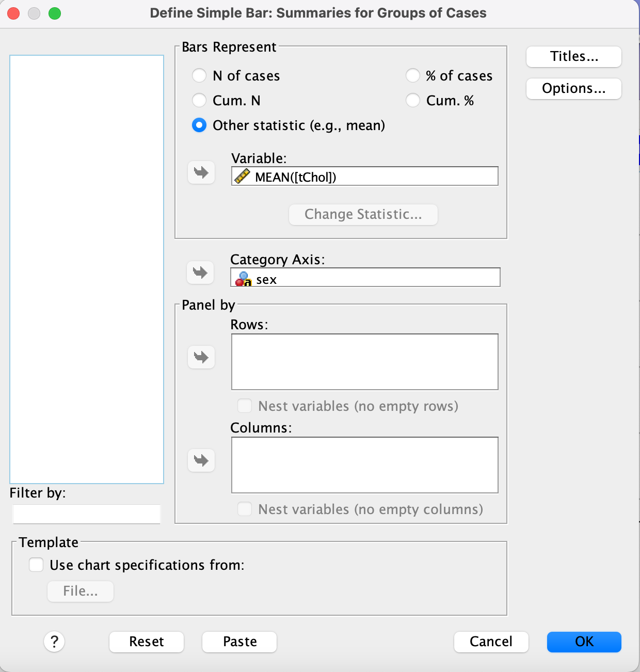640x672 pixels.
Task: Click the nominal icon next to sex
Action: [243, 279]
